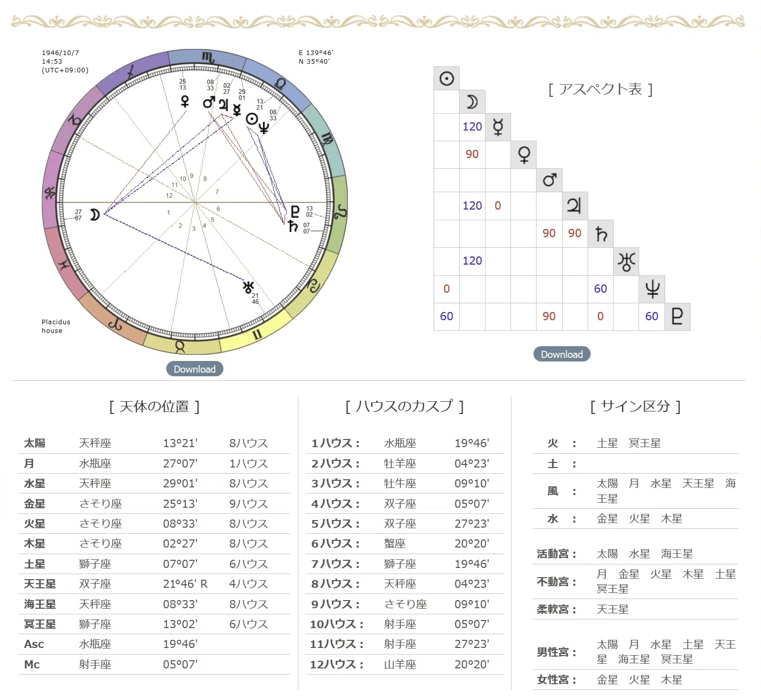Click the Uranus glyph on the chart wheel
This screenshot has height=700, width=761.
pos(248,287)
